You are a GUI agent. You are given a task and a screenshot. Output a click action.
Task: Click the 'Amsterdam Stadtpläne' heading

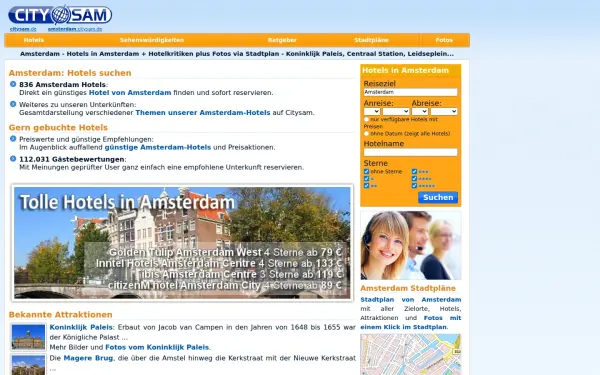(408, 288)
